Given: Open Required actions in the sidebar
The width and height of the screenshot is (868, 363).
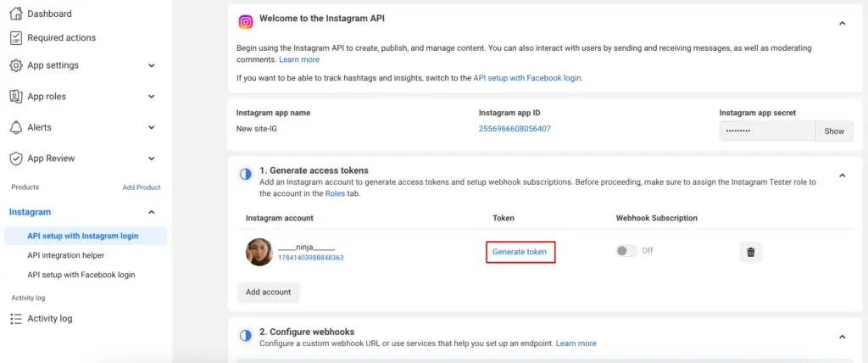Looking at the screenshot, I should [x=61, y=37].
